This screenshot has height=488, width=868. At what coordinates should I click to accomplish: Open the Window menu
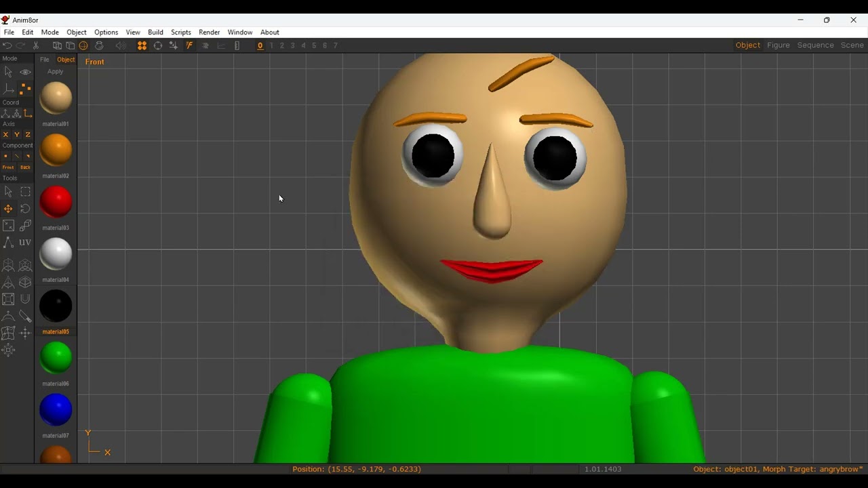(240, 32)
